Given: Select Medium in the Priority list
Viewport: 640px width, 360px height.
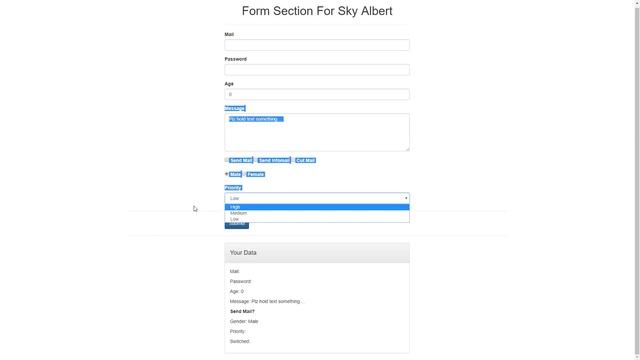Looking at the screenshot, I should click(x=317, y=213).
